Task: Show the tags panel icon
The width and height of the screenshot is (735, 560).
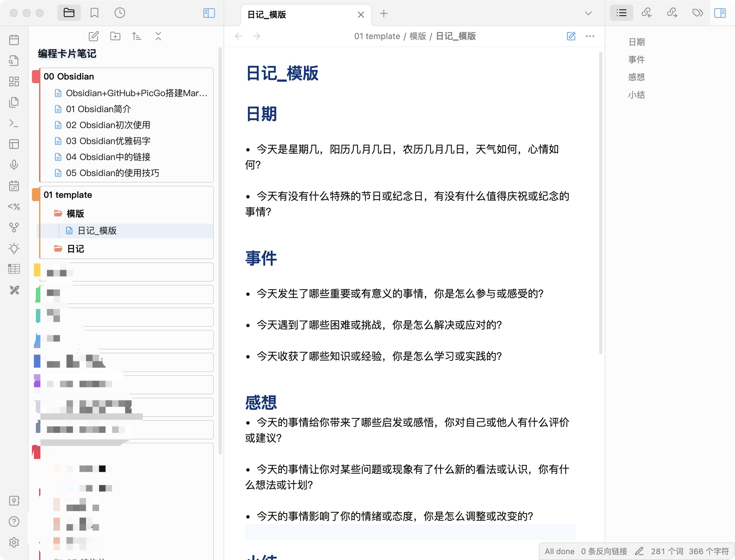Action: [x=697, y=13]
